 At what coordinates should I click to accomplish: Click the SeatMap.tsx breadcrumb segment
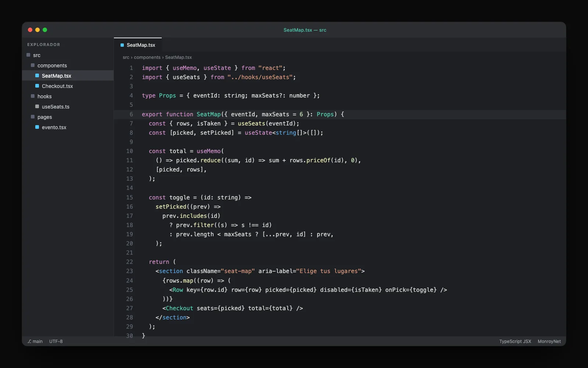pos(178,57)
